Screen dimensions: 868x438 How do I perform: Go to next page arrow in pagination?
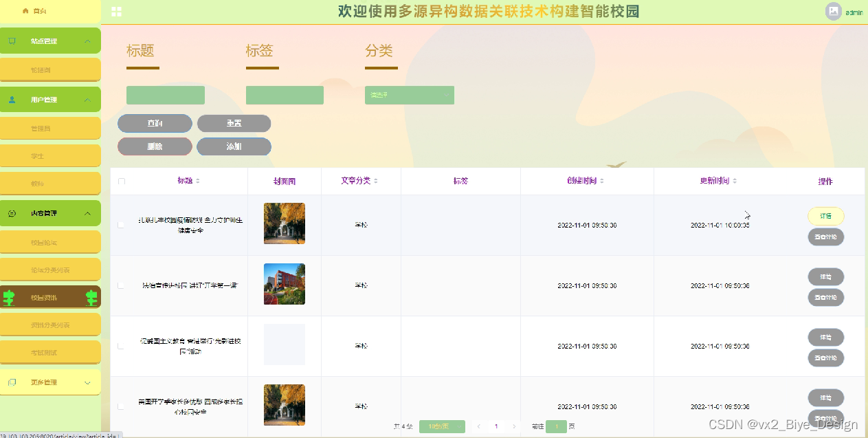(515, 426)
